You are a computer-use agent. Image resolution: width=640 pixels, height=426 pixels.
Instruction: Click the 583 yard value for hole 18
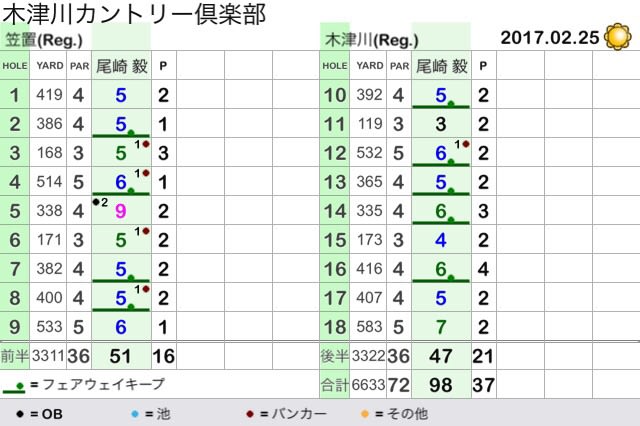click(x=369, y=327)
